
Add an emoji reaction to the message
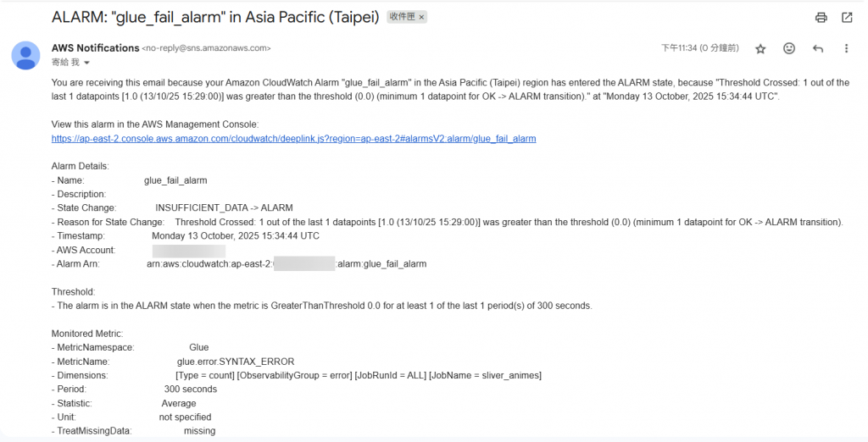click(x=789, y=48)
